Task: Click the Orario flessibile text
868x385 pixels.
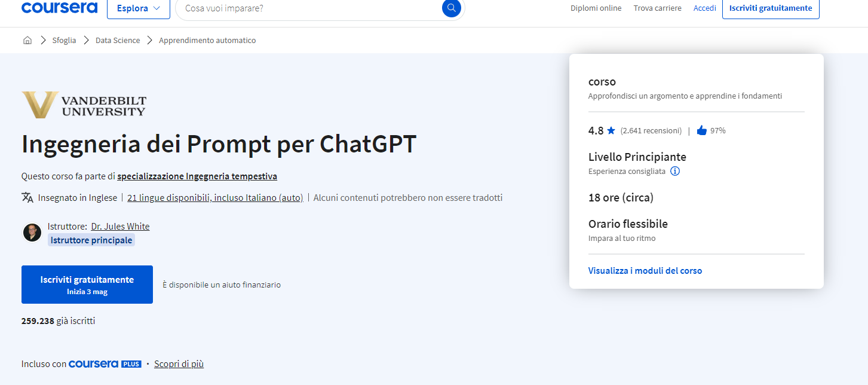Action: [628, 224]
